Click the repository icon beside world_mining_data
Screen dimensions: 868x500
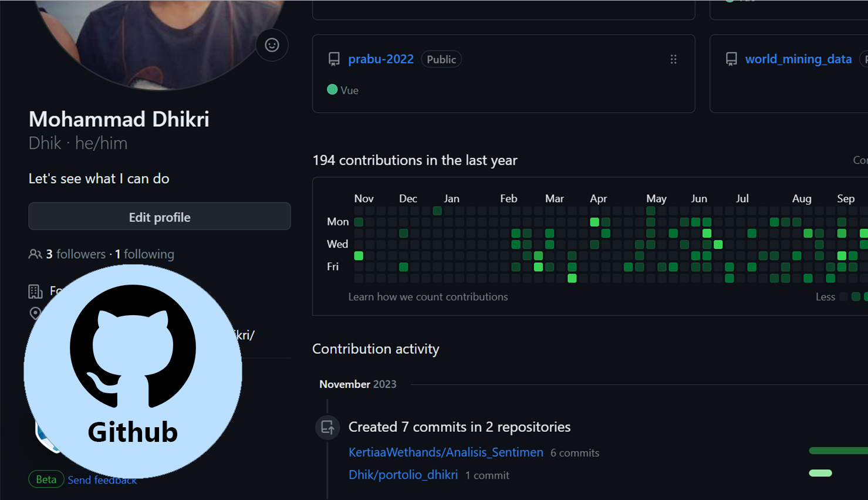click(x=731, y=59)
